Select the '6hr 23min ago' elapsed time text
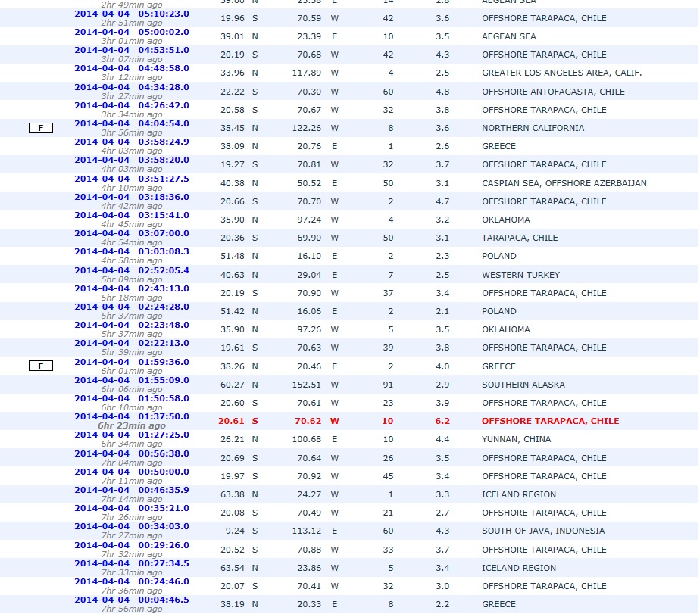This screenshot has height=614, width=700. pos(132,425)
